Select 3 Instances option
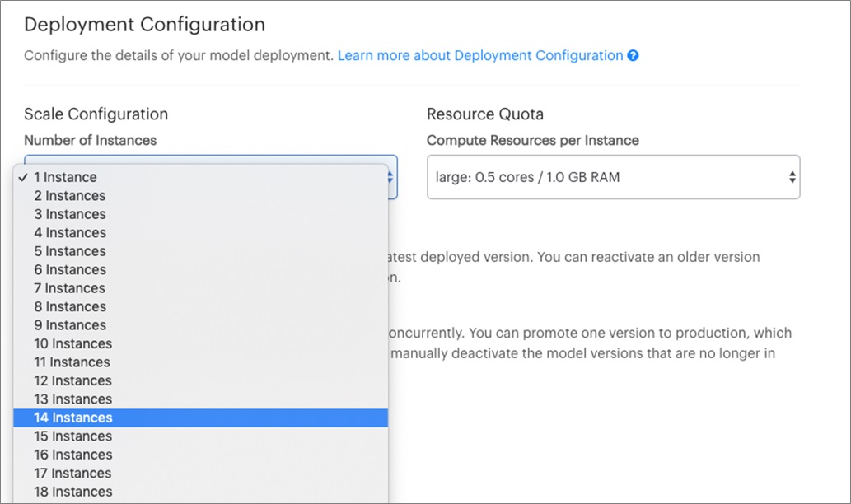Image resolution: width=851 pixels, height=504 pixels. pos(201,214)
